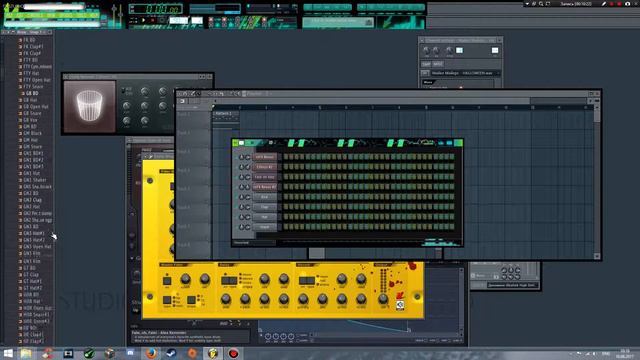Image resolution: width=640 pixels, height=360 pixels.
Task: Select GN1 Shaker sample in browser
Action: point(35,180)
